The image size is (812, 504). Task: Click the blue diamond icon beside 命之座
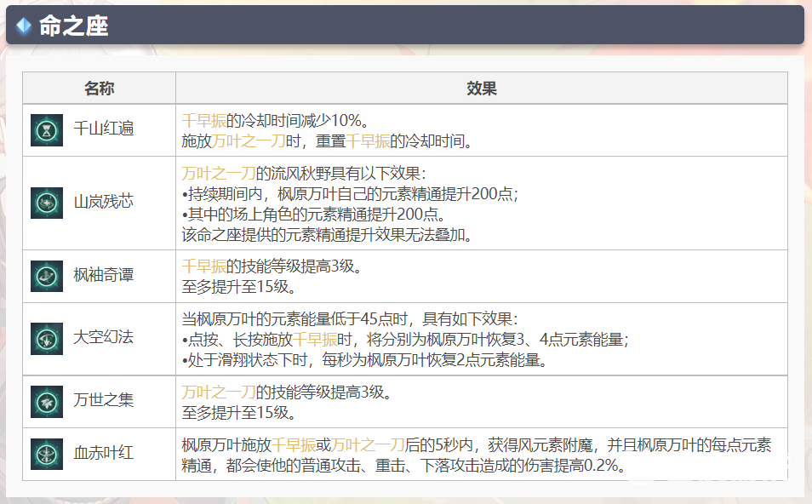tap(24, 26)
